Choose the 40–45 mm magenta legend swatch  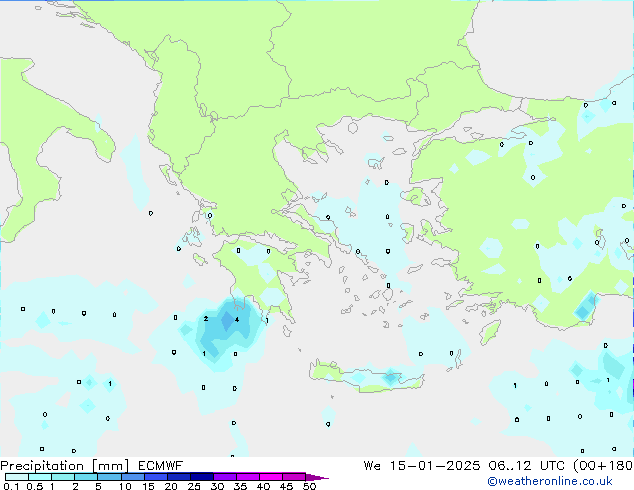[x=271, y=477]
